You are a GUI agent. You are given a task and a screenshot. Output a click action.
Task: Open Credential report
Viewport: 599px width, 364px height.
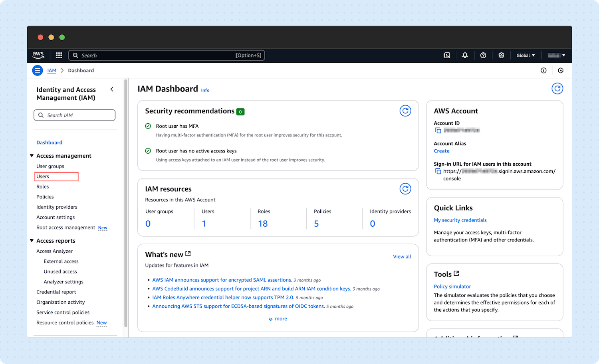56,292
